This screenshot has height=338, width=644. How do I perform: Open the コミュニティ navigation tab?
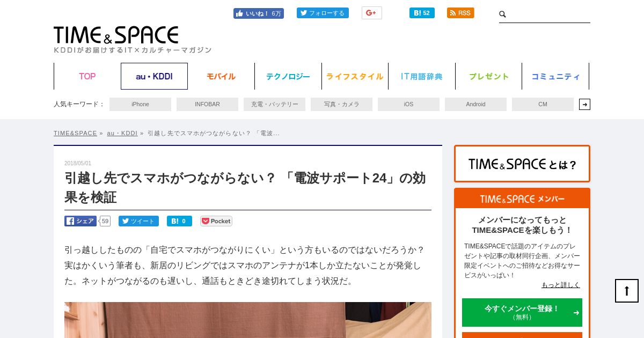(x=555, y=76)
